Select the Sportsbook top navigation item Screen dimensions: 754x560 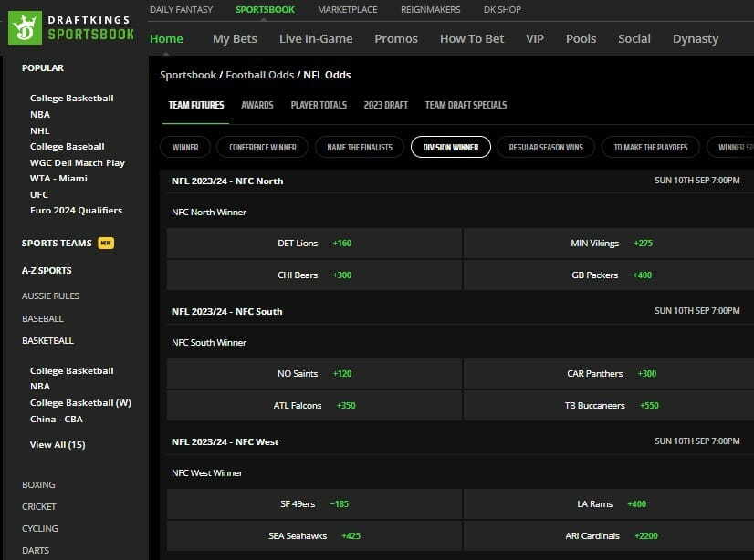click(x=265, y=10)
